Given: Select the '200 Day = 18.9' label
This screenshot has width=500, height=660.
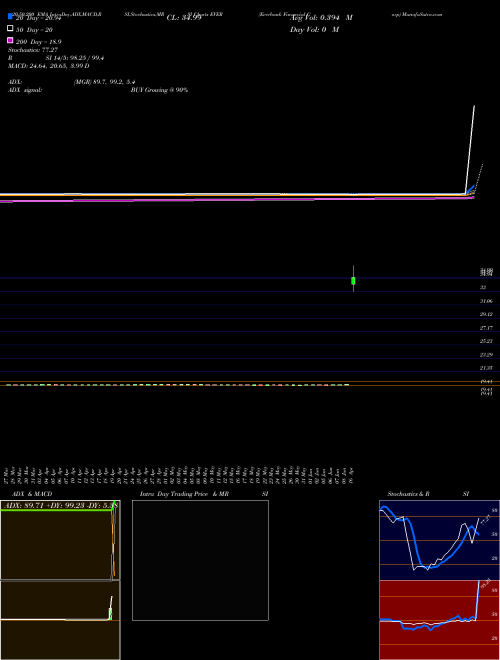Looking at the screenshot, I should pos(39,42).
